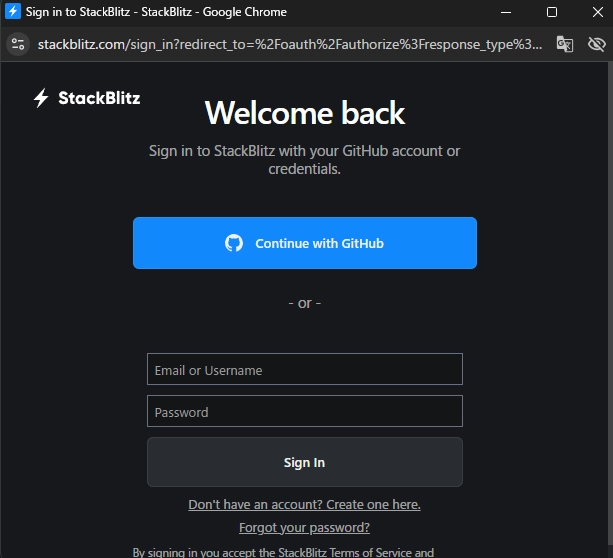
Task: Open the site information icon in address bar
Action: click(18, 44)
